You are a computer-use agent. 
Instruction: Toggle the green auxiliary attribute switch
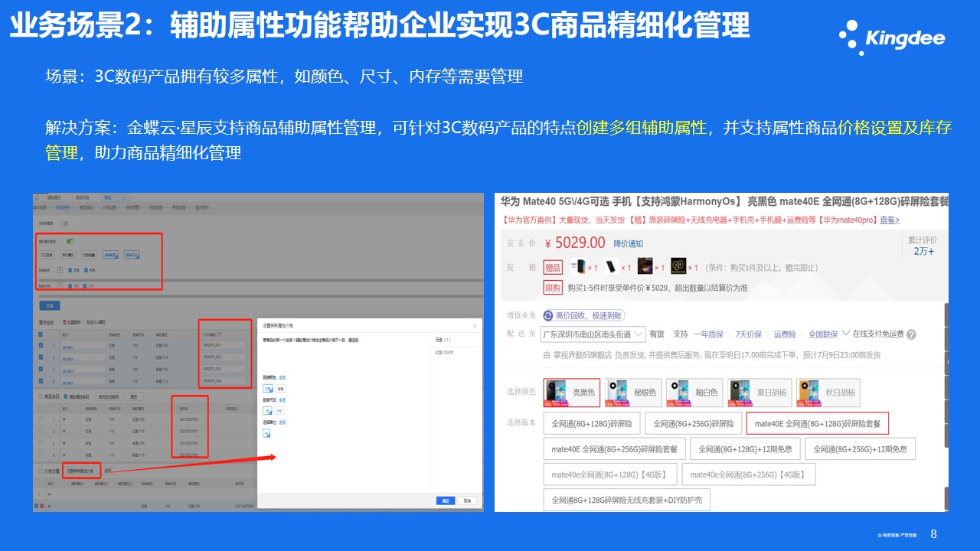(x=70, y=241)
